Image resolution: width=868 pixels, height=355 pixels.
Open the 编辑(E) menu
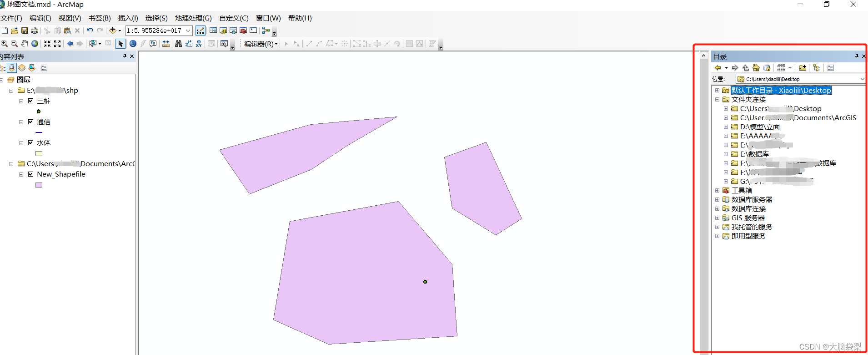click(40, 18)
